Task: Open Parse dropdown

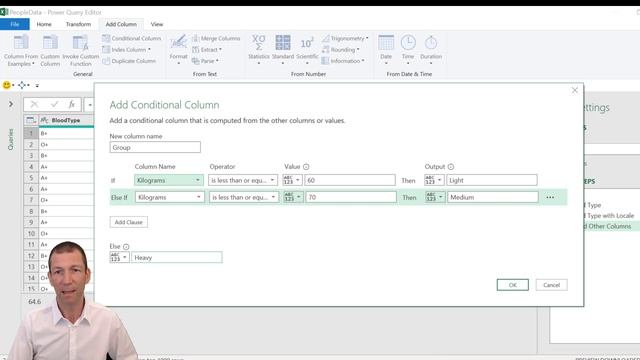Action: [205, 61]
